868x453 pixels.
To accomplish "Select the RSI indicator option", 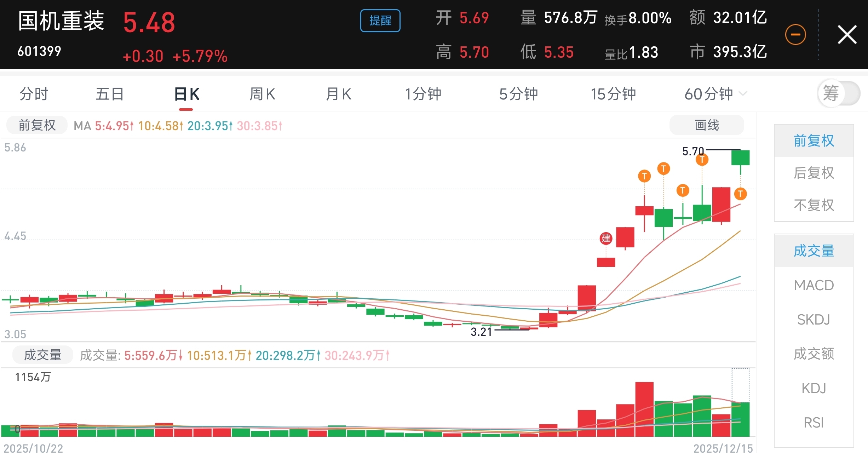I will (x=814, y=423).
